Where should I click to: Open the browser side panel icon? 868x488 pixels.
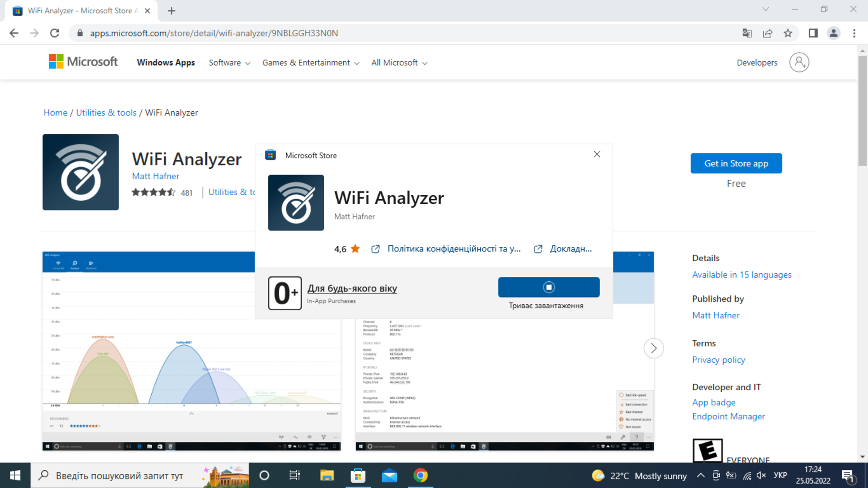813,33
